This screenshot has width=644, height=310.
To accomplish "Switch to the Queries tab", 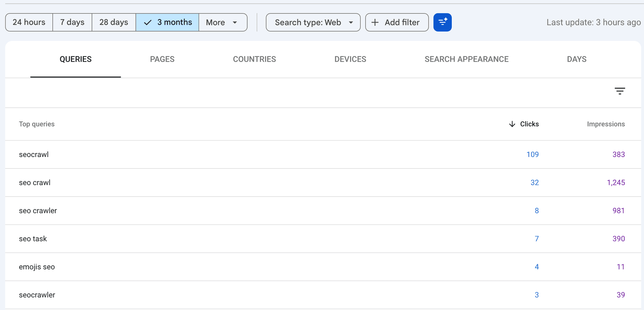I will (x=75, y=59).
